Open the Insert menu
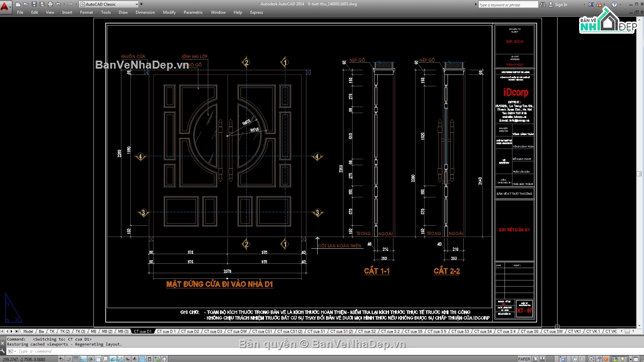Screen dimensions: 644x362 pyautogui.click(x=67, y=12)
